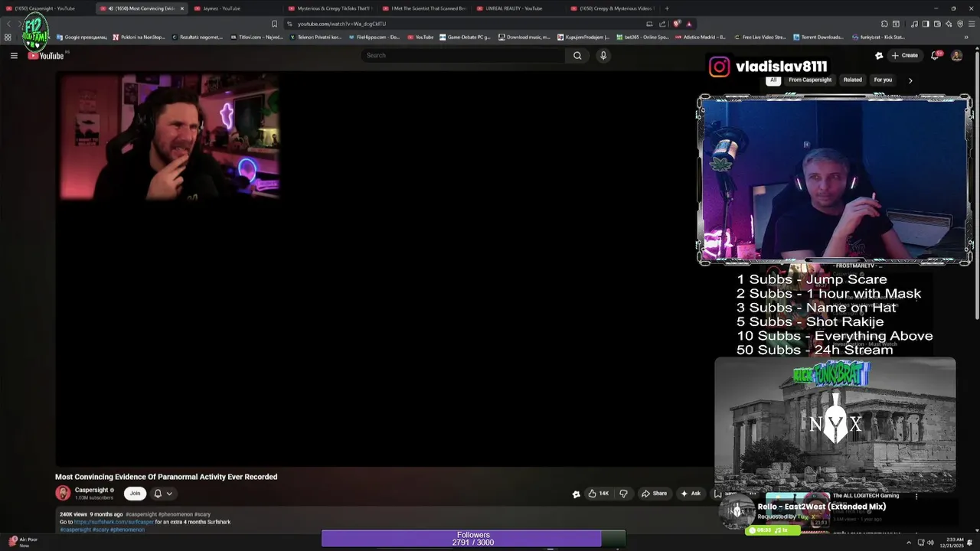Open the YouTube notifications bell
Image resolution: width=980 pixels, height=551 pixels.
[x=935, y=55]
